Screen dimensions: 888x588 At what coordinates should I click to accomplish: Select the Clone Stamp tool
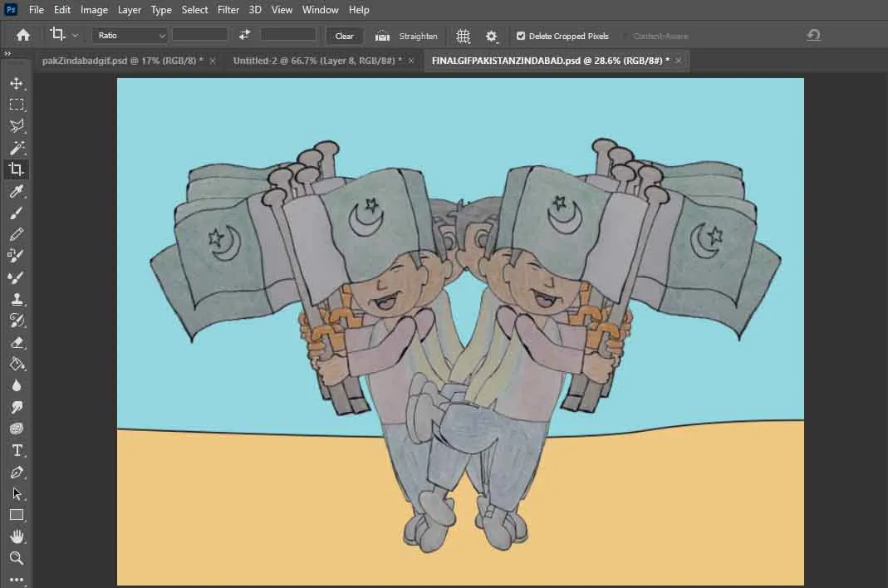(x=17, y=299)
